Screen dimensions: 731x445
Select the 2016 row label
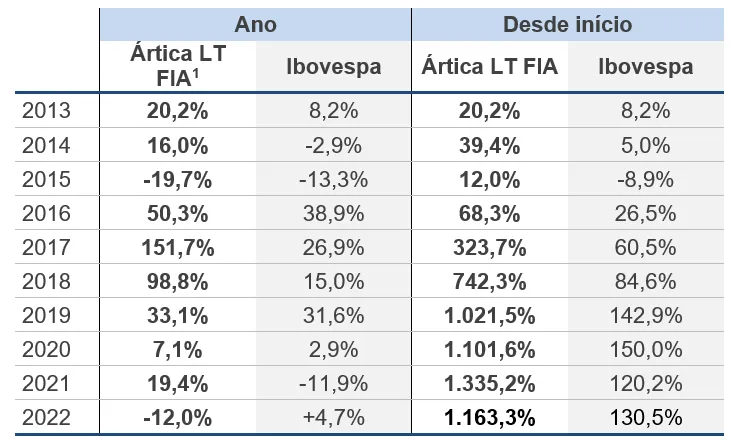point(47,213)
